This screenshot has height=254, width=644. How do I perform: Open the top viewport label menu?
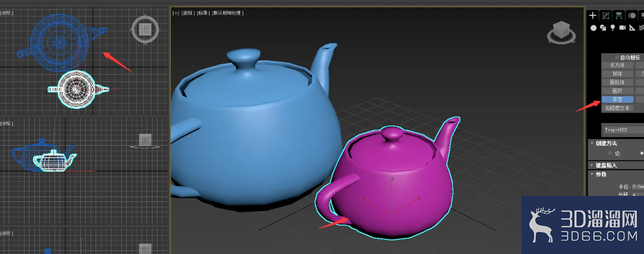7,13
